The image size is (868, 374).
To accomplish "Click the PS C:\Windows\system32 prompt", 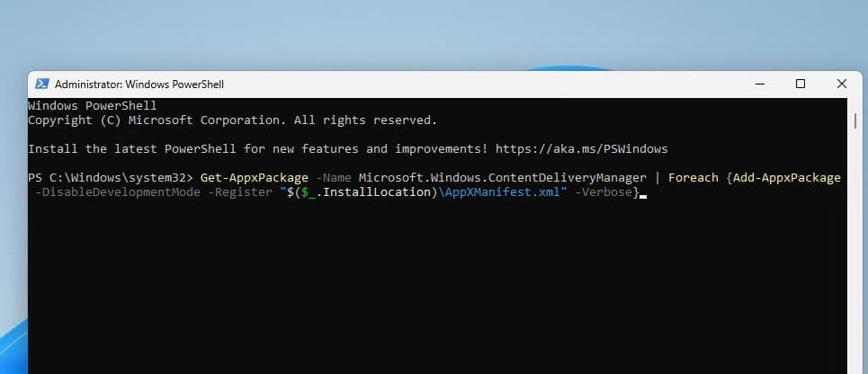I will coord(103,177).
